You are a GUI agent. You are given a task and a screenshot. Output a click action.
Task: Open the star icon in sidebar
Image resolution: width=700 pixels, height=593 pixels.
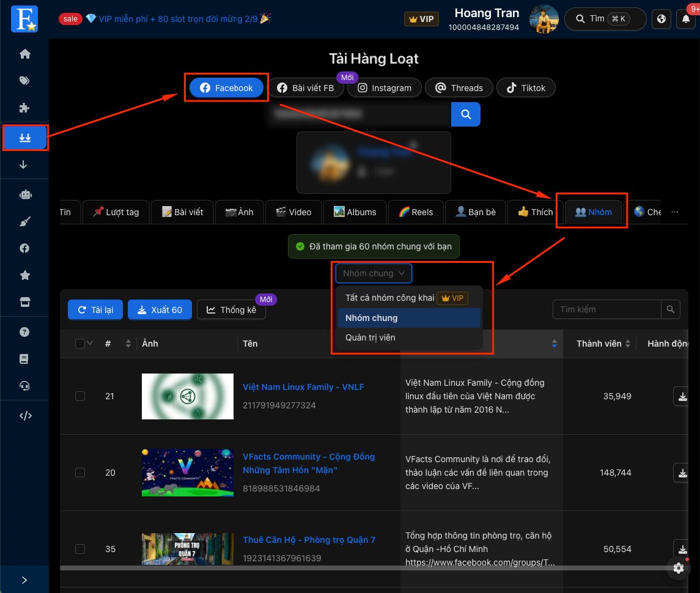[25, 275]
